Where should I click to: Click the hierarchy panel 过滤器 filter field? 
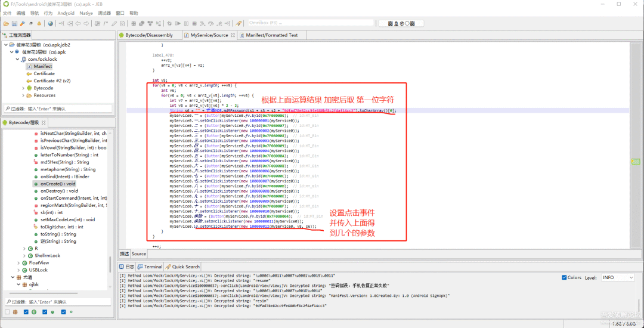coord(57,302)
